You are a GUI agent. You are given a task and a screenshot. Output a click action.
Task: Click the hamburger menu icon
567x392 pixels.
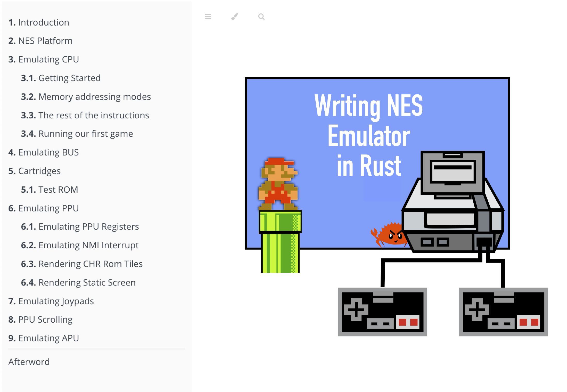(x=208, y=17)
